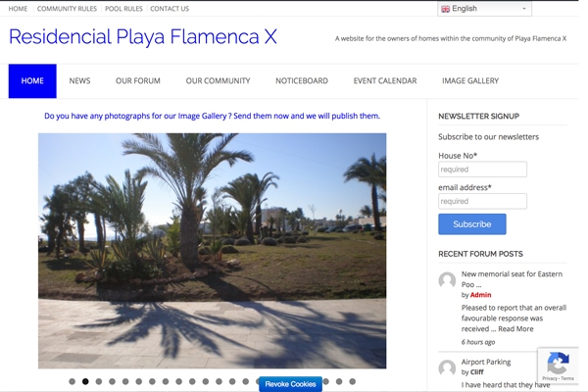This screenshot has width=588, height=392.
Task: Select the last slideshow dot
Action: [352, 381]
